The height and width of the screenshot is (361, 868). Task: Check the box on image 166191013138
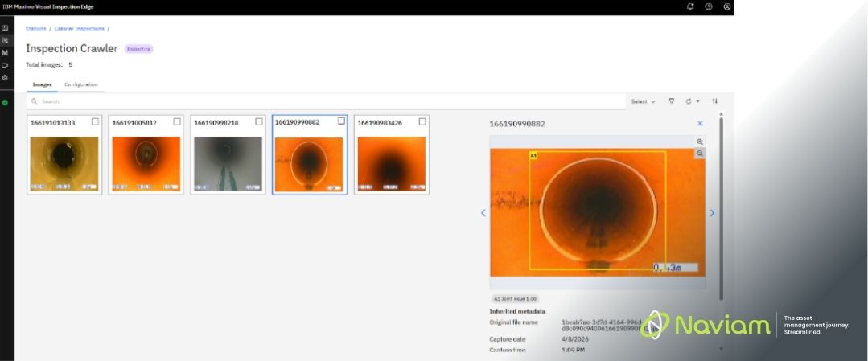point(95,121)
